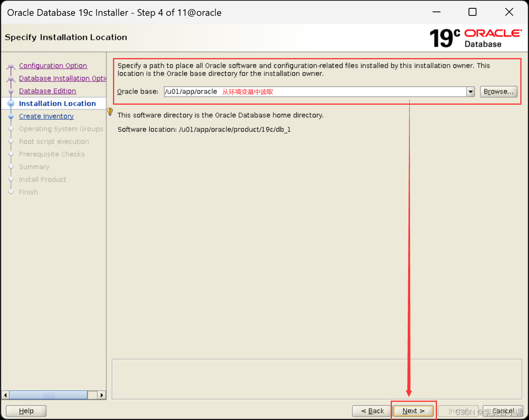Viewport: 529px width, 420px height.
Task: Click the Configuration Option step marker icon
Action: (11, 66)
